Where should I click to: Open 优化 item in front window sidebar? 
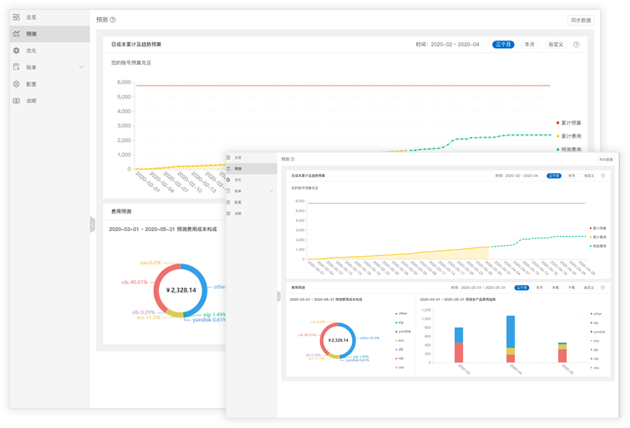[x=251, y=180]
